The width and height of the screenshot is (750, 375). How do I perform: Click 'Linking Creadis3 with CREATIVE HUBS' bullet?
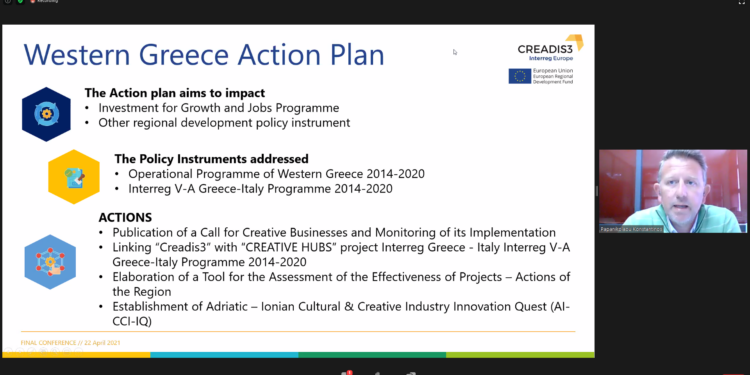(341, 255)
